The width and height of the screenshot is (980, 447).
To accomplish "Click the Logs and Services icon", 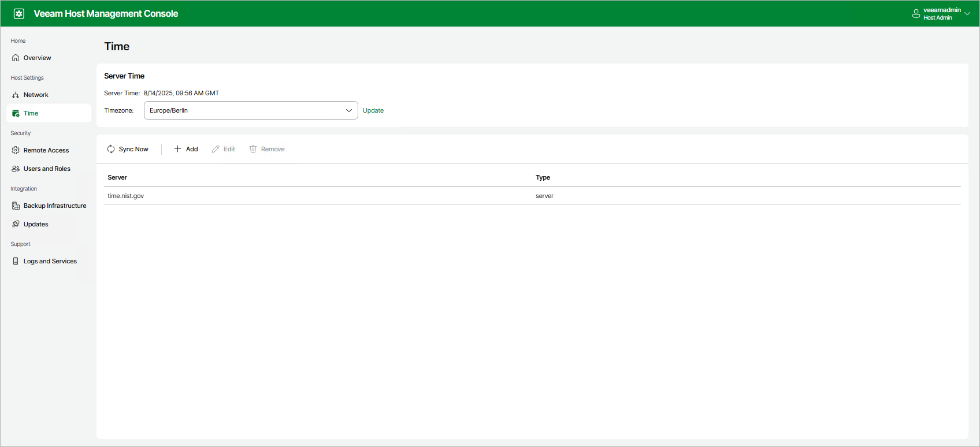I will (x=16, y=261).
